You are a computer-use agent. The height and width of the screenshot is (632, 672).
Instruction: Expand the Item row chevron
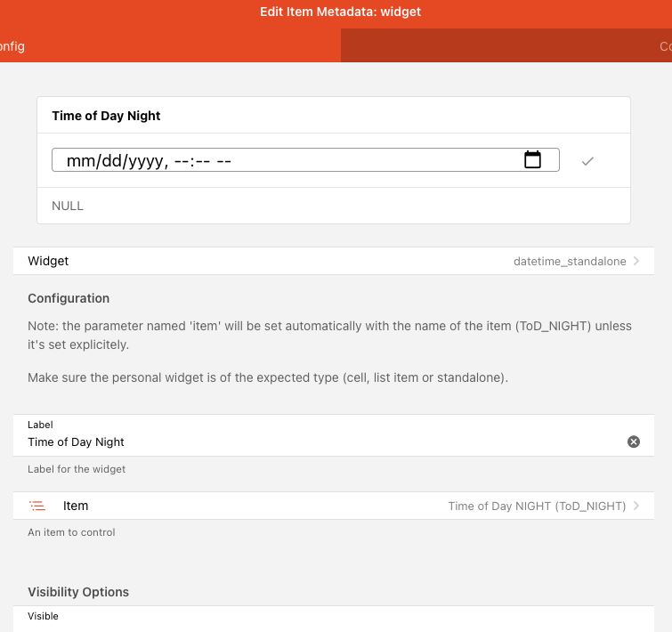pos(636,506)
